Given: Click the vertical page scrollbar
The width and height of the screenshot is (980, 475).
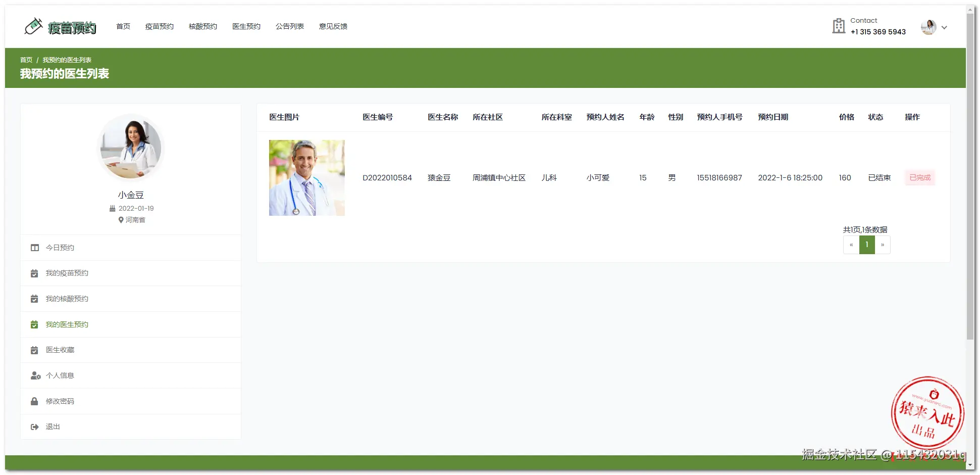Looking at the screenshot, I should click(x=970, y=177).
